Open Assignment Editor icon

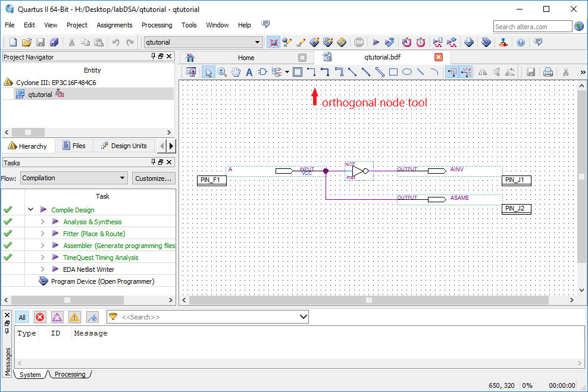(314, 42)
